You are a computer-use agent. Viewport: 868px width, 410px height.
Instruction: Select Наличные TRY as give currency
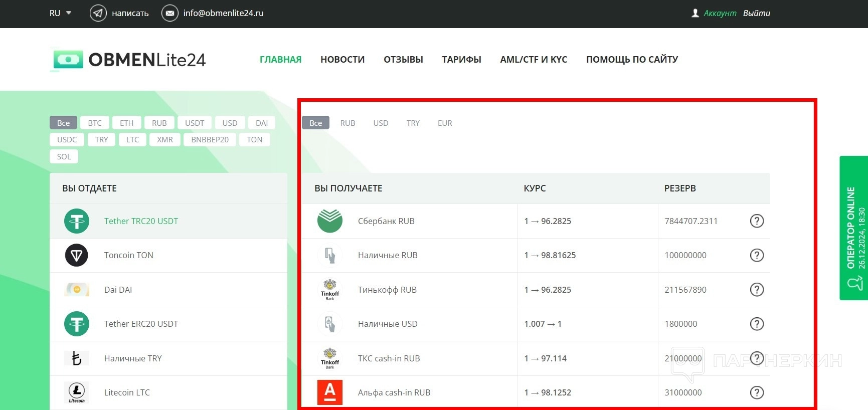tap(168, 358)
